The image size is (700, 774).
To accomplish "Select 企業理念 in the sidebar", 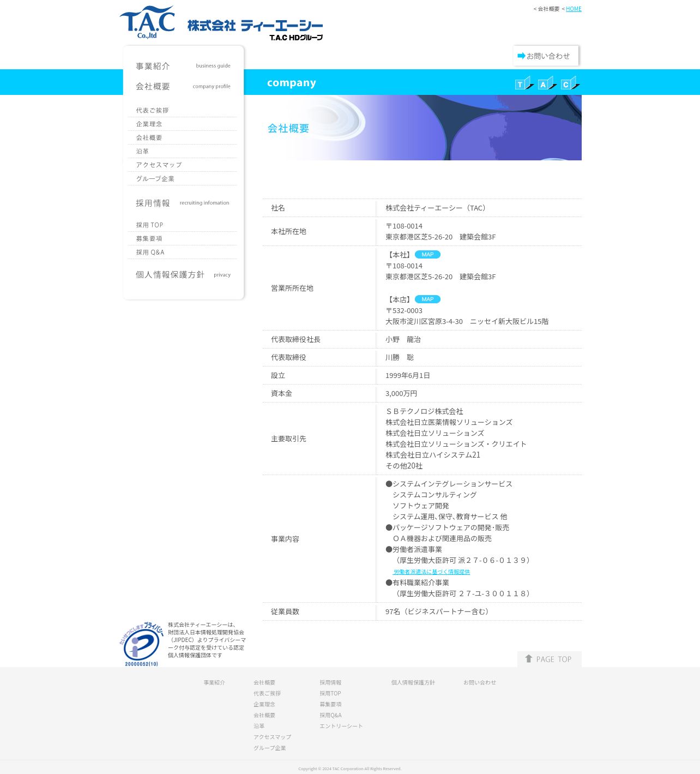I will (x=183, y=124).
